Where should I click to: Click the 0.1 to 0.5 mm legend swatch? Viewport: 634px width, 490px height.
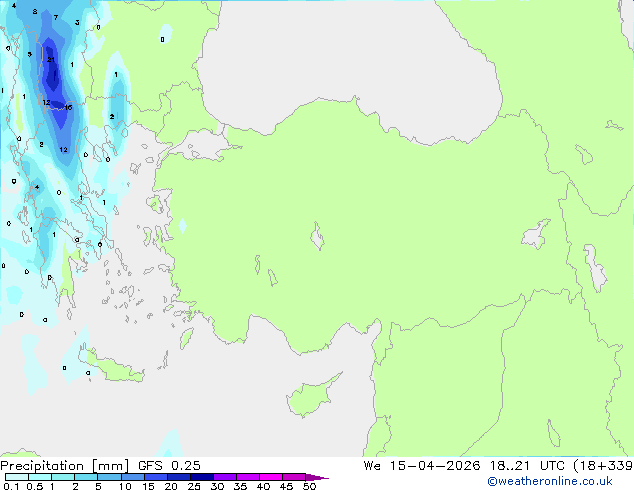(x=17, y=477)
